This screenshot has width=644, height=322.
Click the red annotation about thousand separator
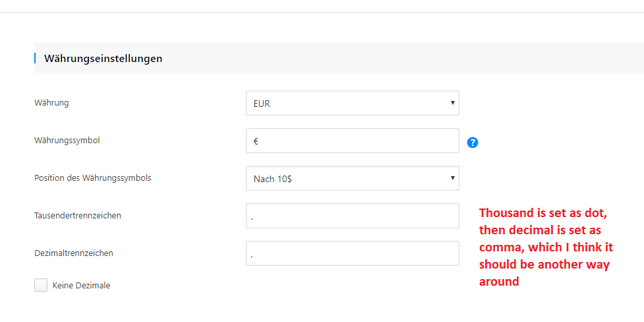point(548,247)
